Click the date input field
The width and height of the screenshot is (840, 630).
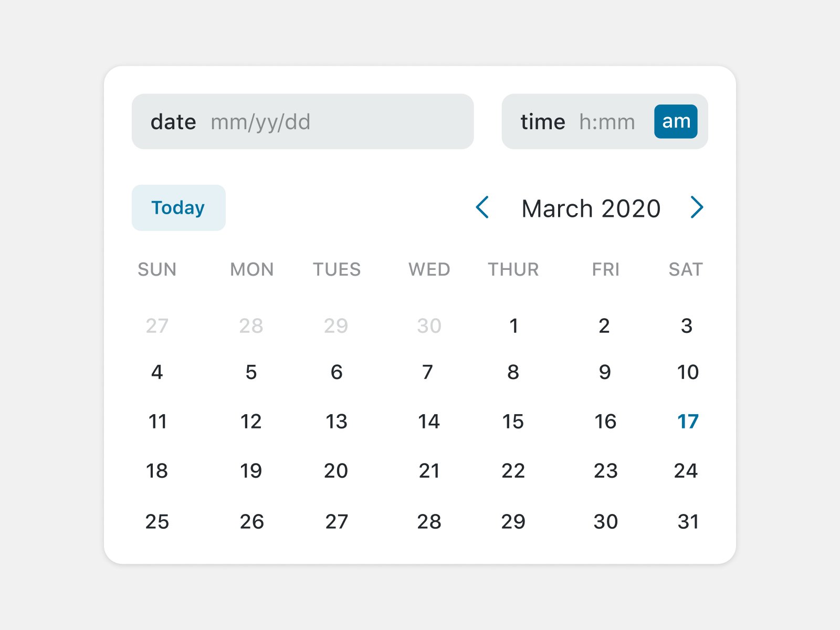click(303, 121)
